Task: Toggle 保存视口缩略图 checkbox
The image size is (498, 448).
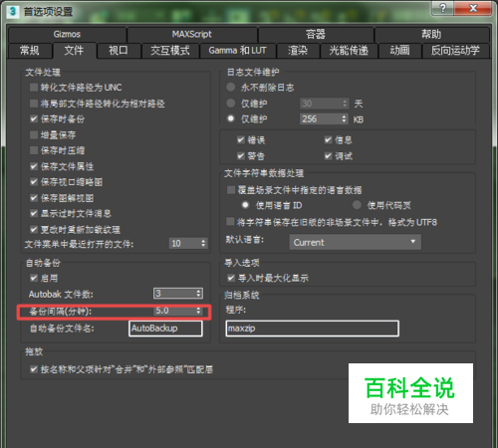Action: (x=34, y=182)
